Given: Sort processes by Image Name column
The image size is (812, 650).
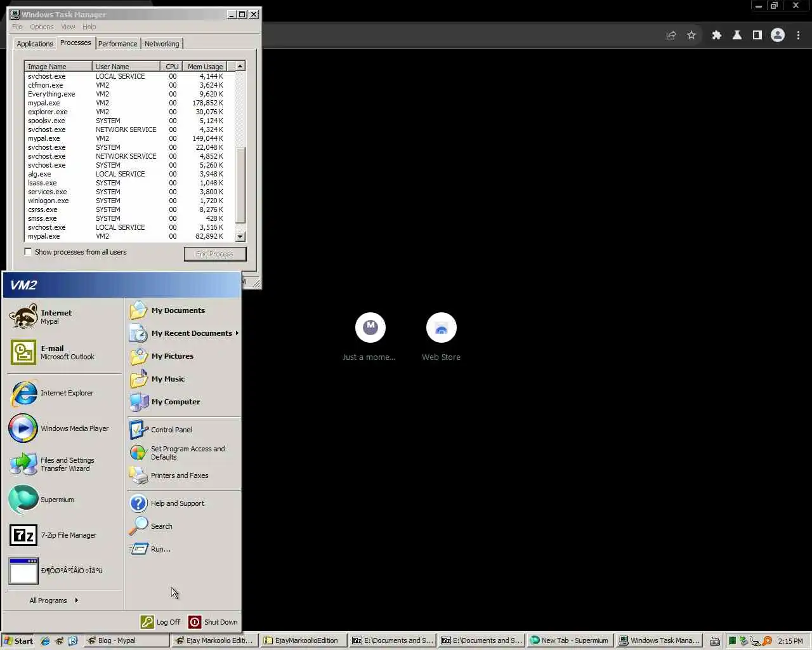Looking at the screenshot, I should pos(58,66).
